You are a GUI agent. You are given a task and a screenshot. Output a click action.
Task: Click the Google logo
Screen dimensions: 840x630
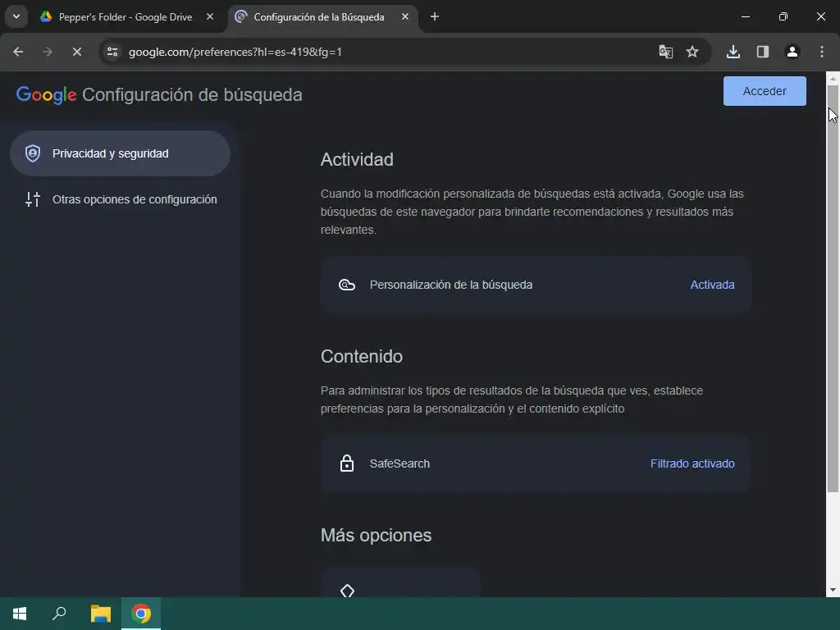click(x=46, y=95)
